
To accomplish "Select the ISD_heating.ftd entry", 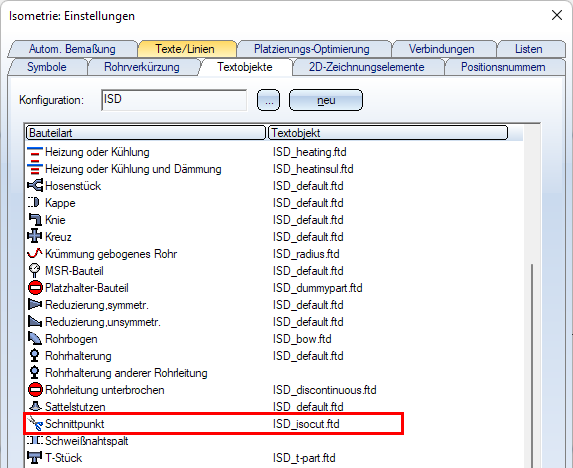I will tap(310, 152).
